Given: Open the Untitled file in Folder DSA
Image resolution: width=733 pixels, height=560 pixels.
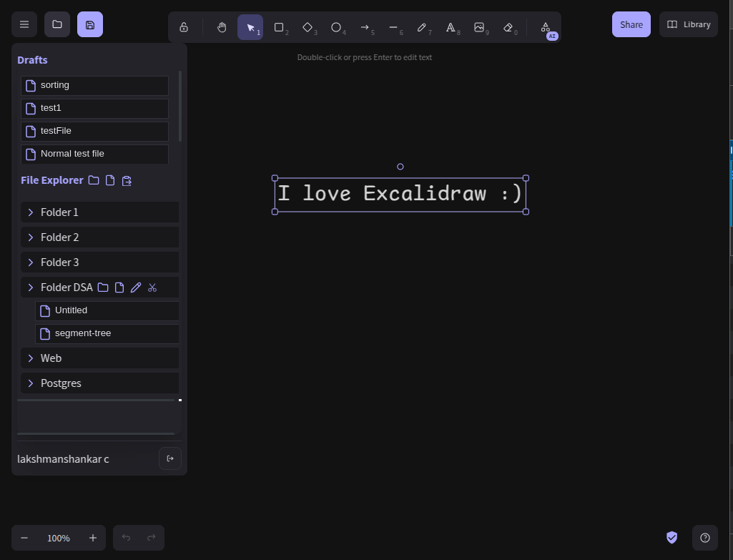Looking at the screenshot, I should [107, 311].
